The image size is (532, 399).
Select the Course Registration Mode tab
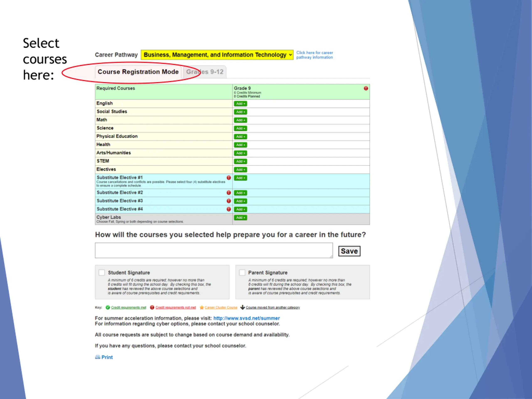[138, 72]
